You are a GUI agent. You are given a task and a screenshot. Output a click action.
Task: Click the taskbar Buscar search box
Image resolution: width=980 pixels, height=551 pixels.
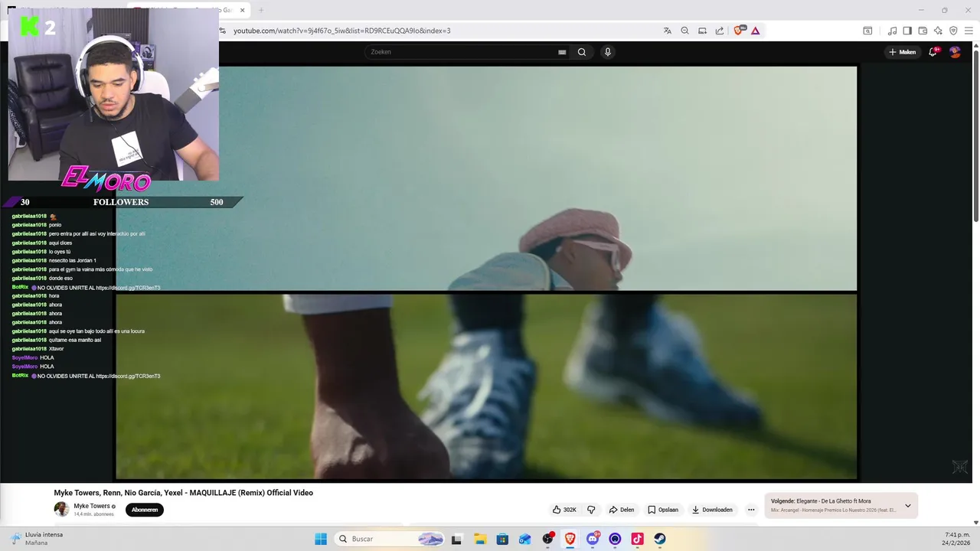coord(390,539)
